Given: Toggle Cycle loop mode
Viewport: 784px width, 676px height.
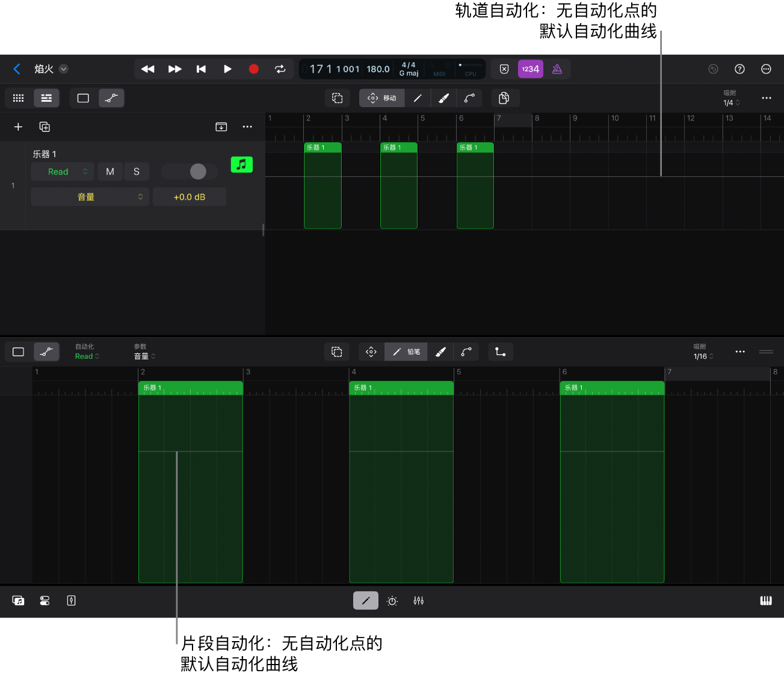Looking at the screenshot, I should [280, 69].
